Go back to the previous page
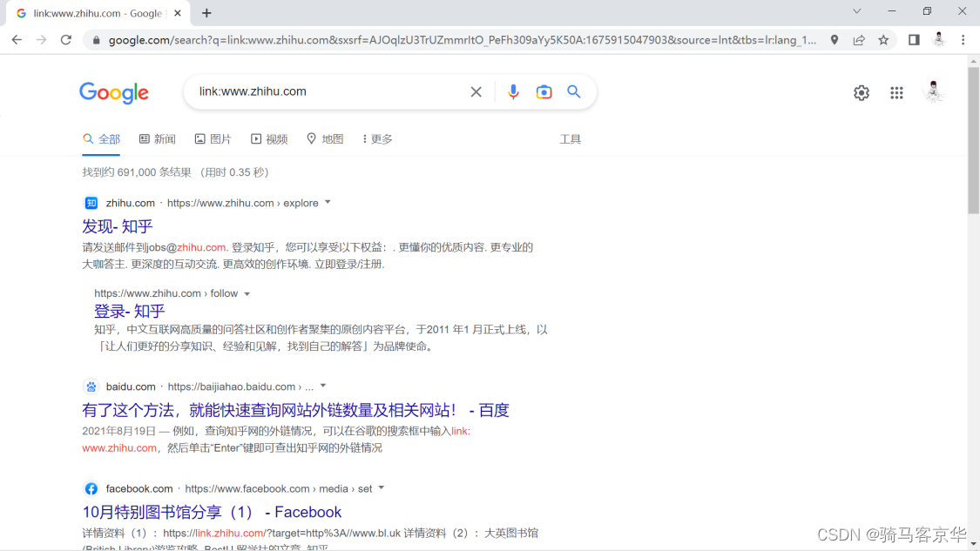980x551 pixels. coord(17,40)
